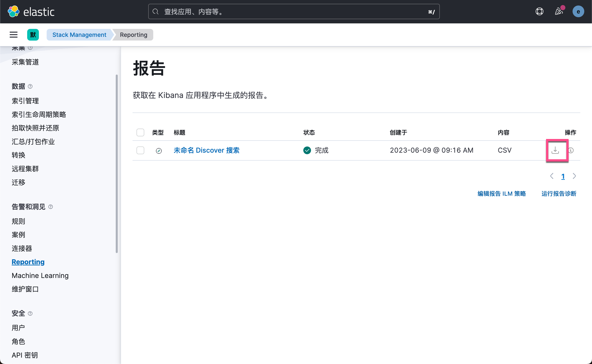This screenshot has width=592, height=364.
Task: Select Reporting in sidebar
Action: click(x=28, y=262)
